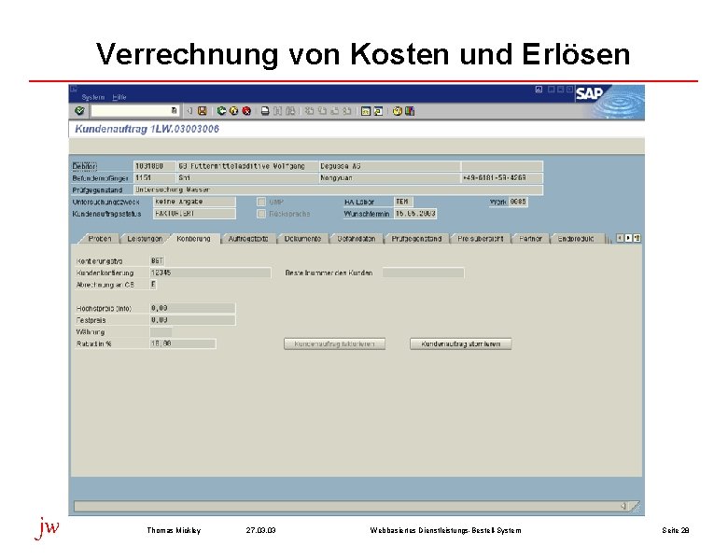Viewport: 728px width, 560px height.
Task: Switch to the Partner tab
Action: [530, 239]
